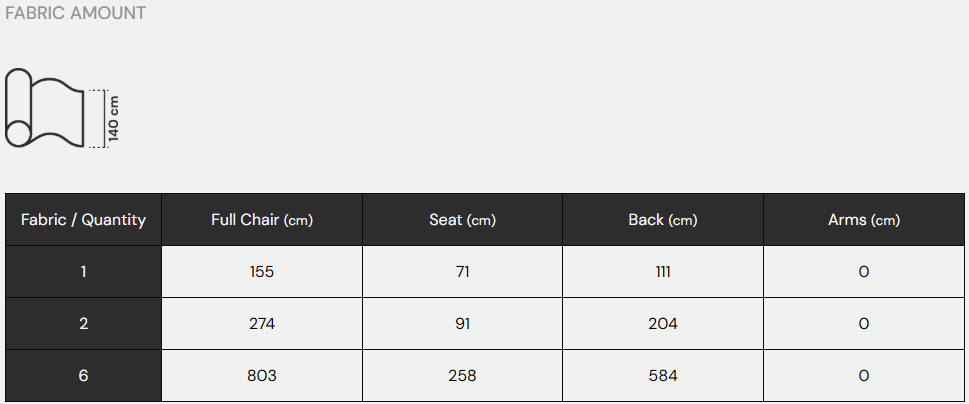
Task: Click the FABRIC AMOUNT heading
Action: point(75,14)
